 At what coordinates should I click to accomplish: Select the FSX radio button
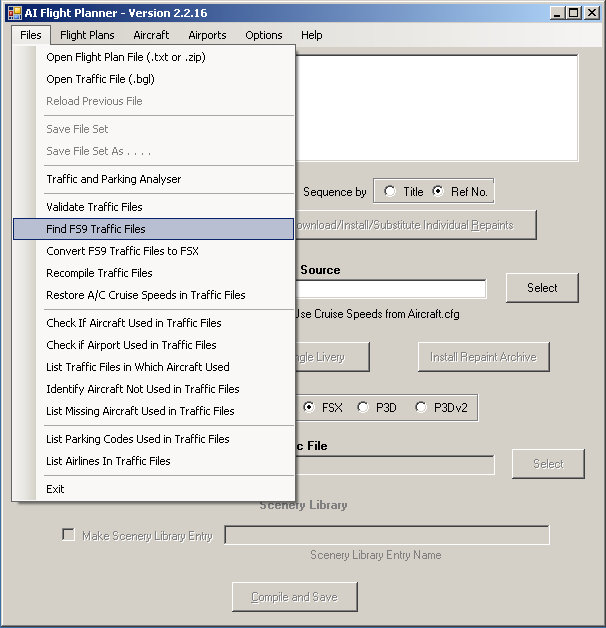pyautogui.click(x=309, y=407)
